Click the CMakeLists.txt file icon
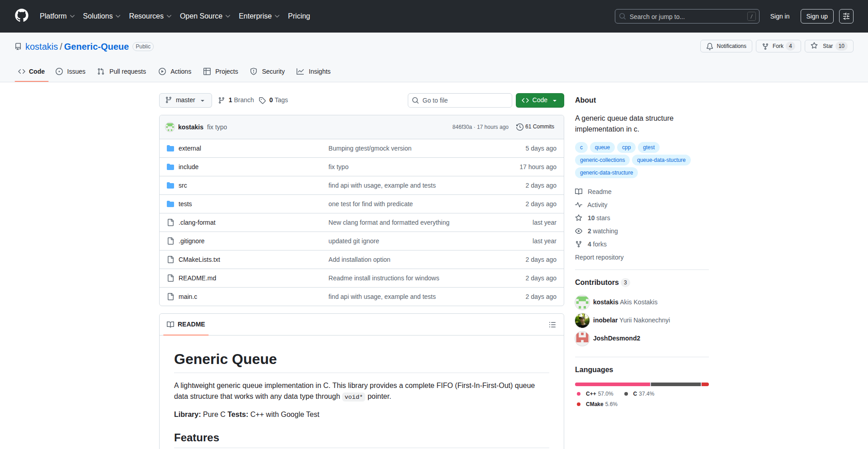The height and width of the screenshot is (449, 868). point(170,260)
